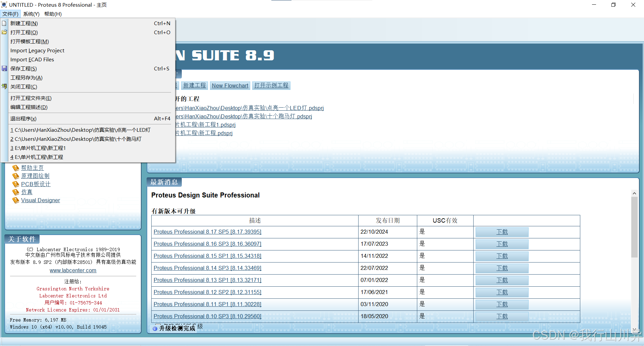Screen dimensions: 644x346
Task: Click the news panel scrollbar up arrow
Action: [x=634, y=193]
